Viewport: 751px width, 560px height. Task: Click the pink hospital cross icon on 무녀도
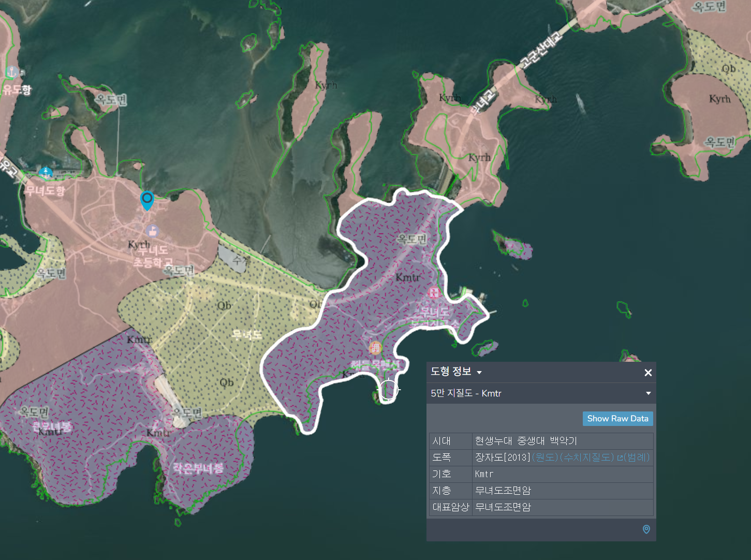(x=434, y=293)
